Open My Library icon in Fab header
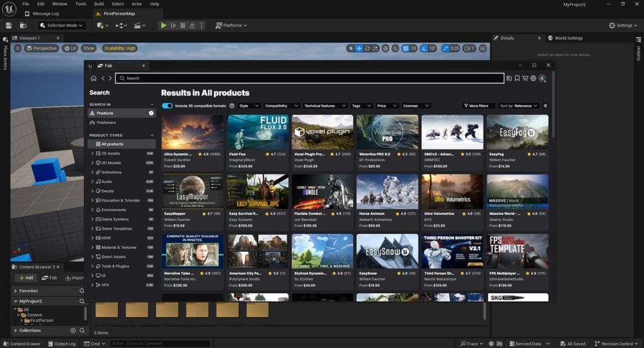 [509, 78]
